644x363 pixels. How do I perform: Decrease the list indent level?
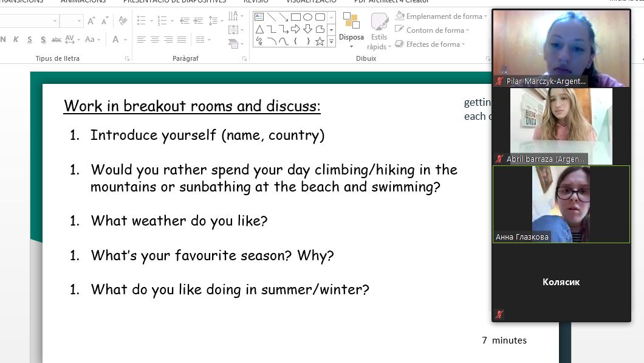coord(185,20)
